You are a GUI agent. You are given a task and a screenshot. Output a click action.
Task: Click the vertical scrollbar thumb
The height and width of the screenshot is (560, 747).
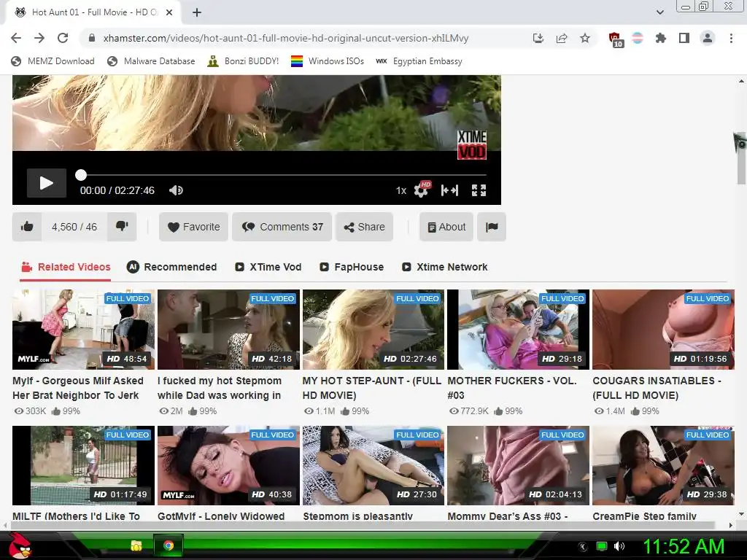[741, 158]
